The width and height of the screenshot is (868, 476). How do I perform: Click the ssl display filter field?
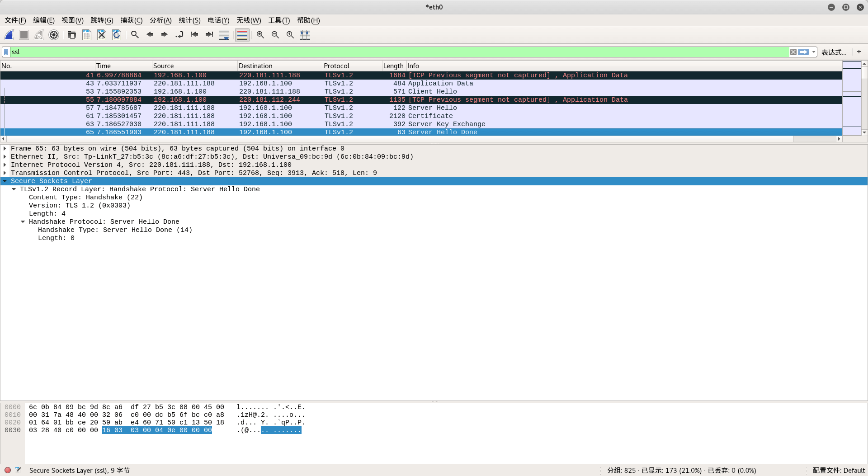tap(400, 52)
